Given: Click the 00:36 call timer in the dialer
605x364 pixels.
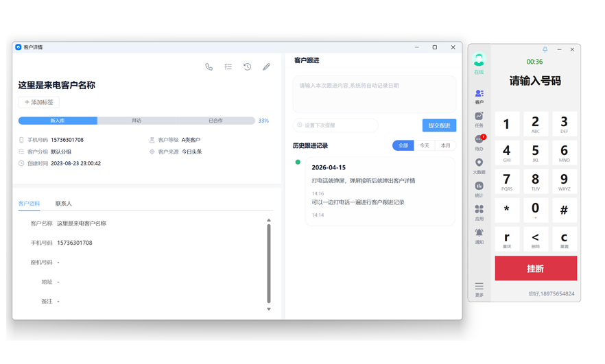Looking at the screenshot, I should click(534, 62).
